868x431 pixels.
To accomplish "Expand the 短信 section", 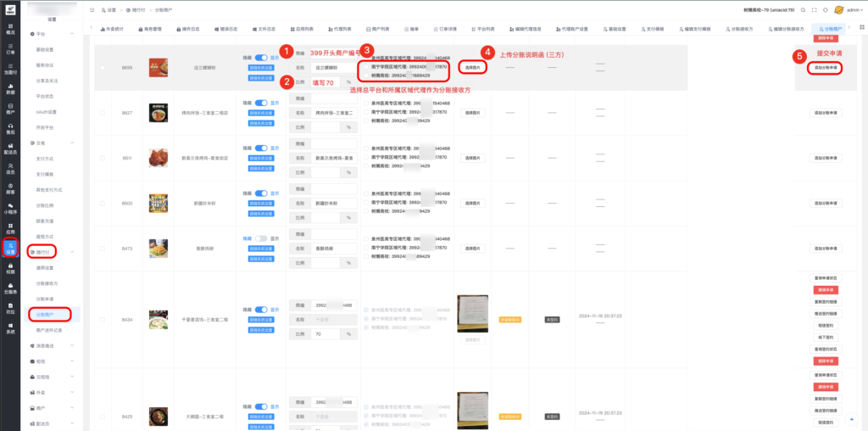I will [x=73, y=361].
